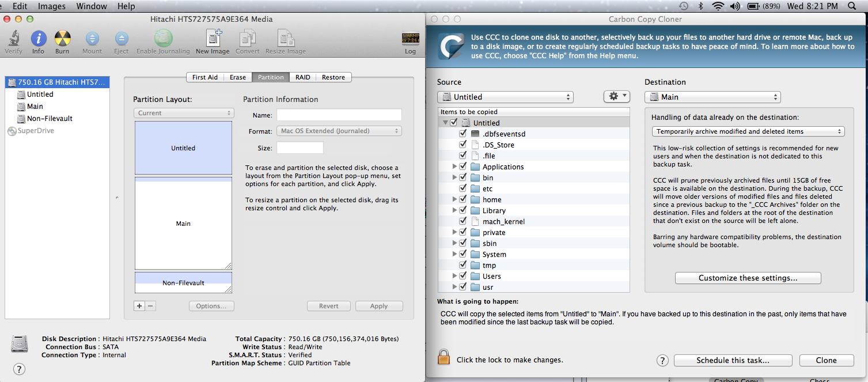Open the gear action menu in CCC
Viewport: 868px width, 382px height.
point(616,97)
